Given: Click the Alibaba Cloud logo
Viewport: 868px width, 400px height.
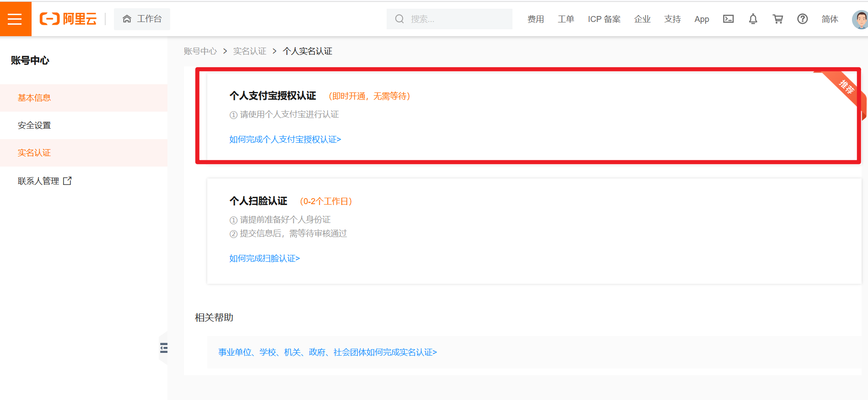Looking at the screenshot, I should tap(68, 19).
